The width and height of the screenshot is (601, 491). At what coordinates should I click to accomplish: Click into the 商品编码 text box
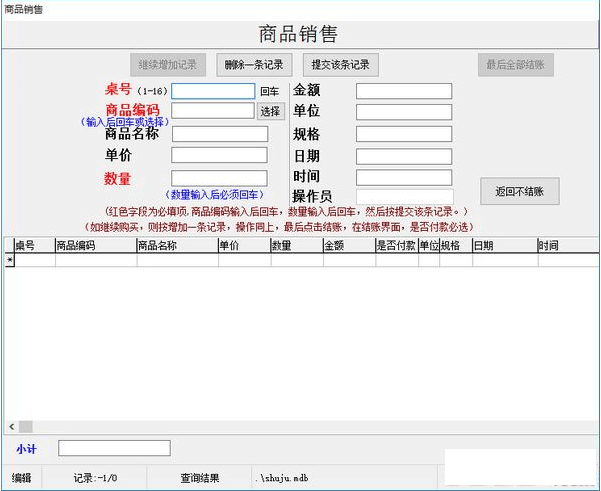213,112
